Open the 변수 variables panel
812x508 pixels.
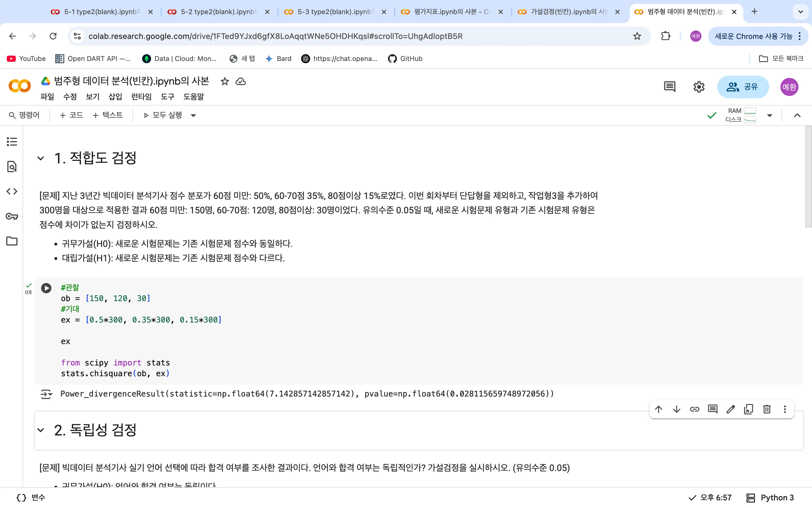pyautogui.click(x=30, y=498)
